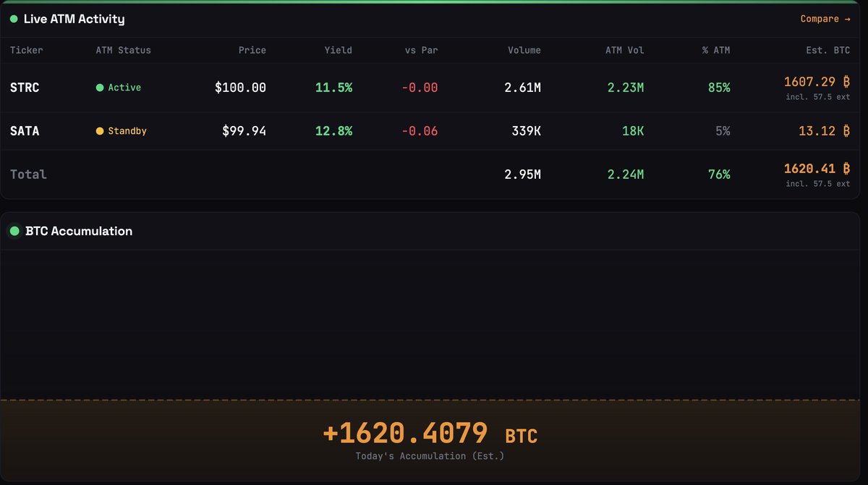The image size is (868, 485).
Task: Select the SATA ticker
Action: click(25, 131)
